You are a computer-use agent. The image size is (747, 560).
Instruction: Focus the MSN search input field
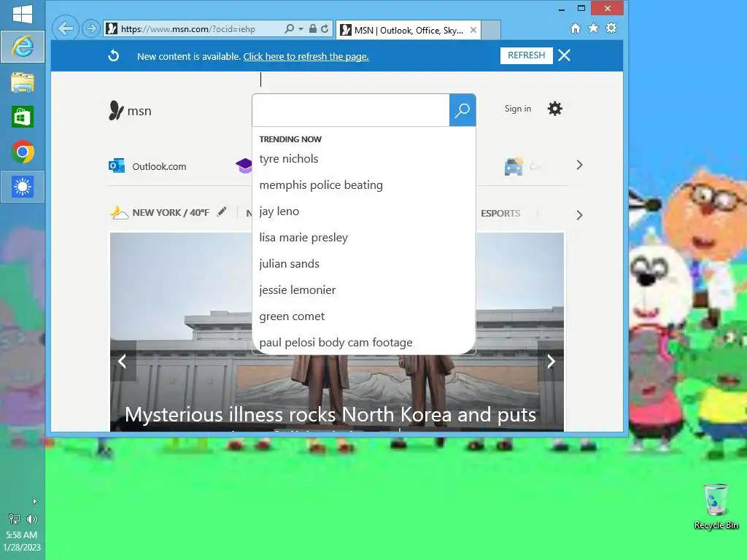click(351, 110)
